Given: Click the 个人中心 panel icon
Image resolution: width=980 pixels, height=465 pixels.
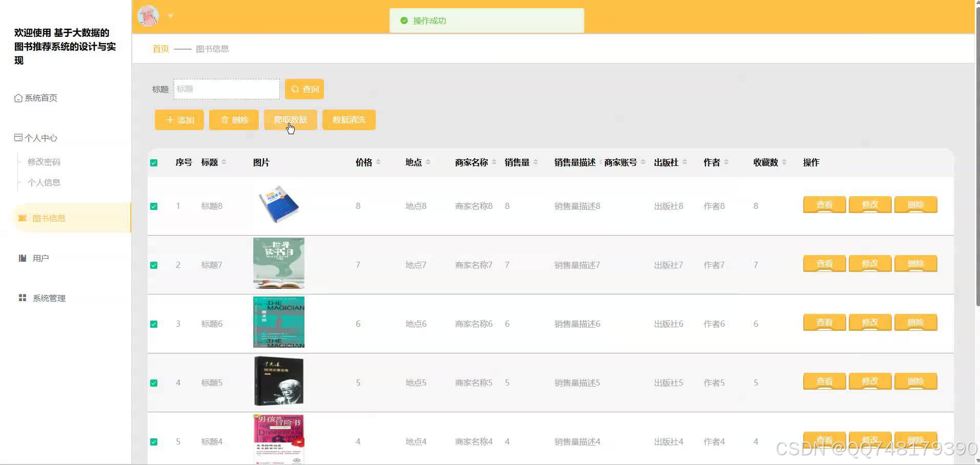Looking at the screenshot, I should (17, 137).
